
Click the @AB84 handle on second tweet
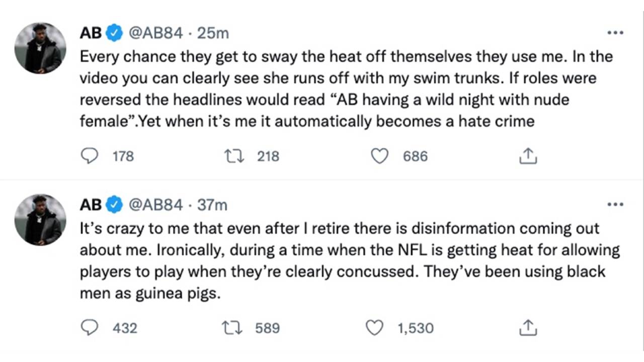point(155,205)
